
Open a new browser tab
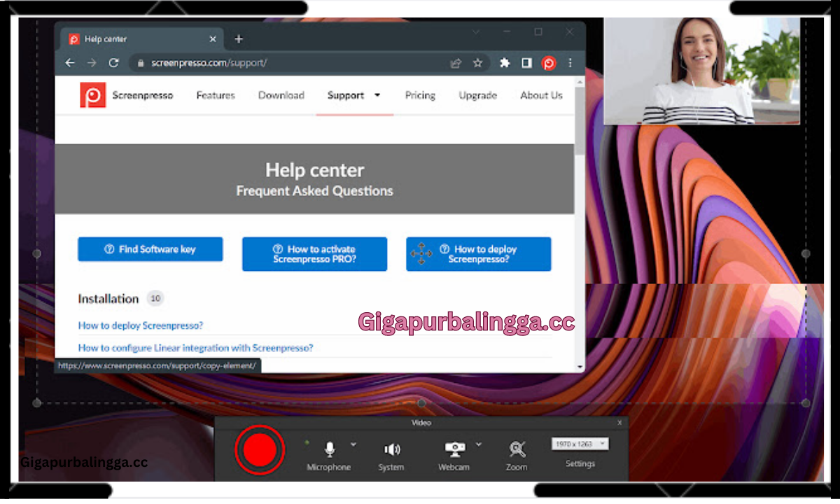click(x=239, y=39)
